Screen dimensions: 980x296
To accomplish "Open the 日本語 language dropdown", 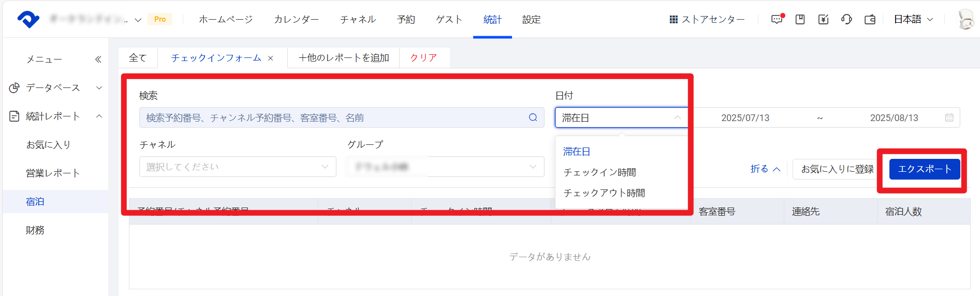I will click(913, 20).
